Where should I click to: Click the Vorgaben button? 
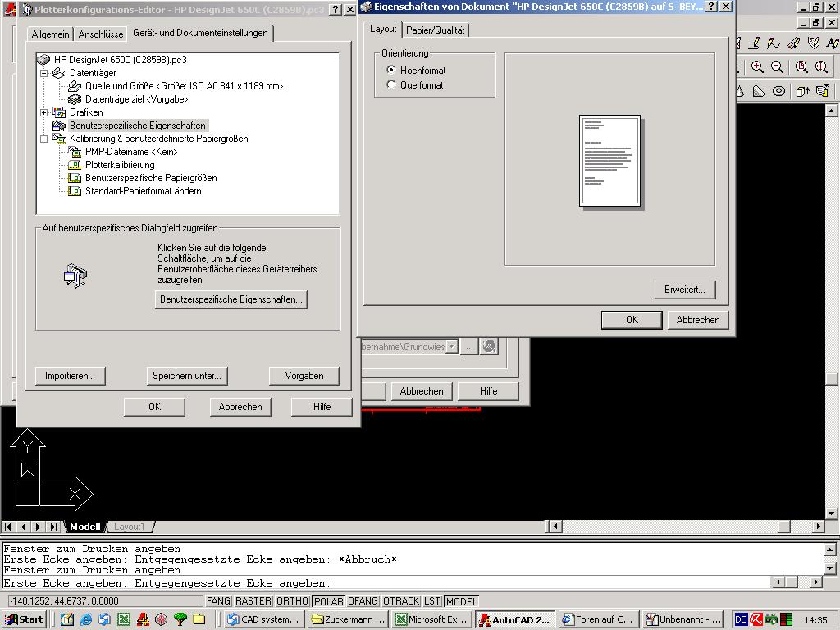tap(304, 376)
